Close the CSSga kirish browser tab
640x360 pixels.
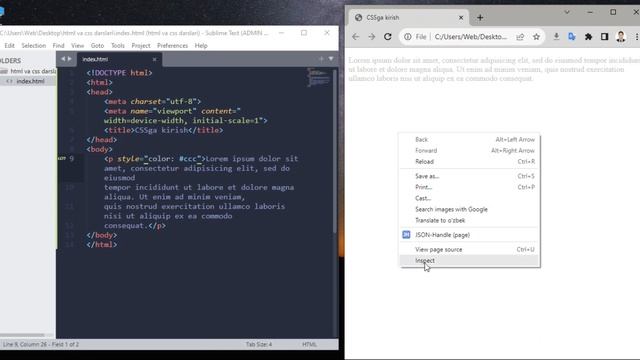[461, 18]
